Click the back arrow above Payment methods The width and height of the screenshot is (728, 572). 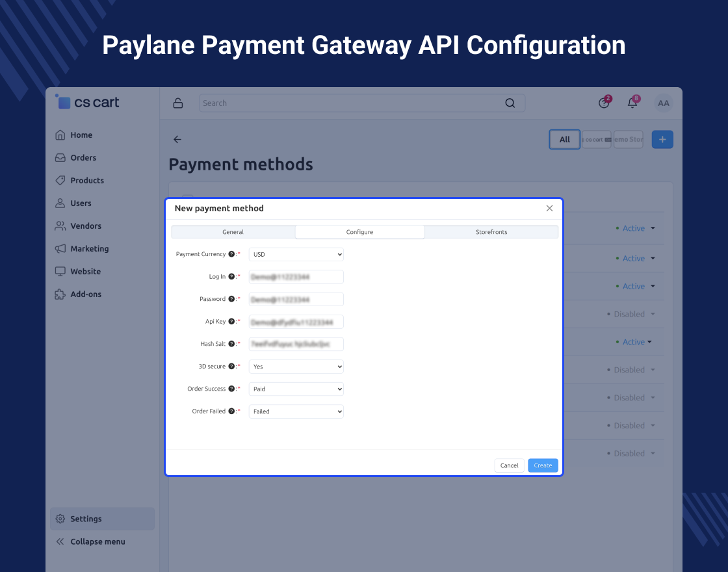[177, 139]
